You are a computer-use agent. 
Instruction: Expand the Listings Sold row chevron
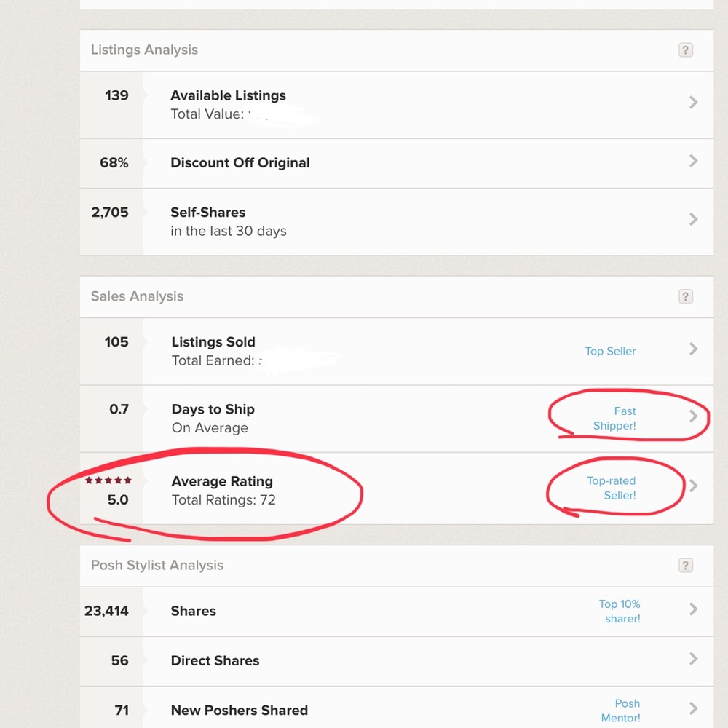coord(693,349)
